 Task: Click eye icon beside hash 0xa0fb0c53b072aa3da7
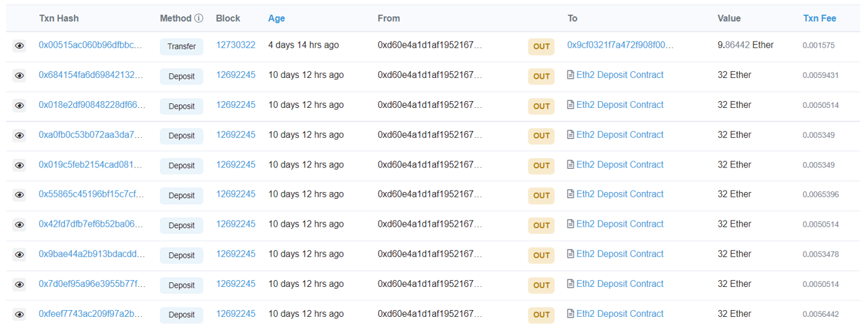coord(19,135)
